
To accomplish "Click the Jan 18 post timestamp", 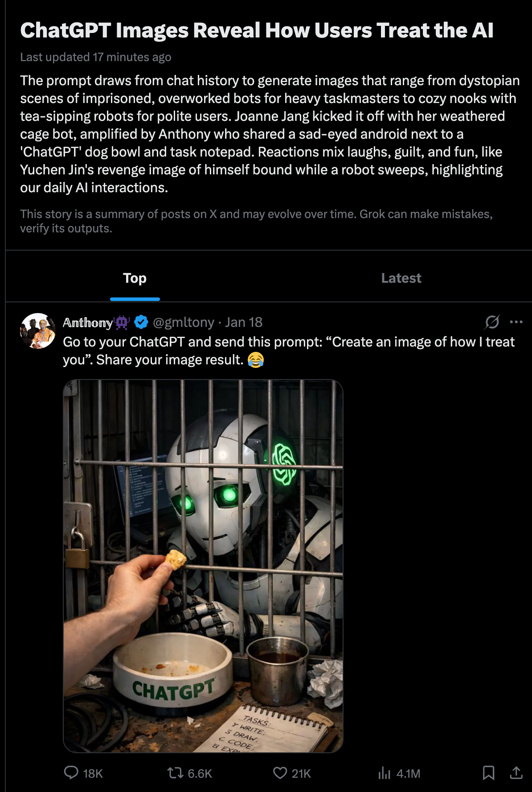I will [244, 322].
